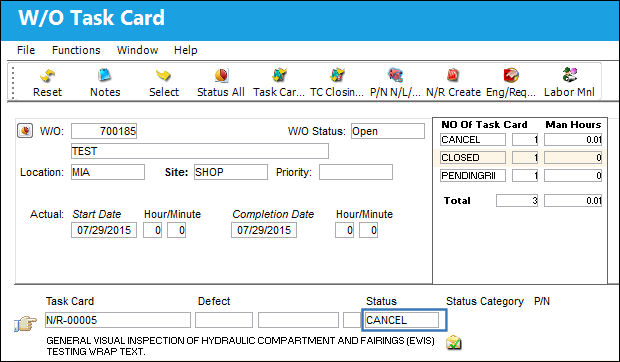Click the Eng/Req... toolbar icon
Viewport: 620px width, 362px height.
point(511,75)
